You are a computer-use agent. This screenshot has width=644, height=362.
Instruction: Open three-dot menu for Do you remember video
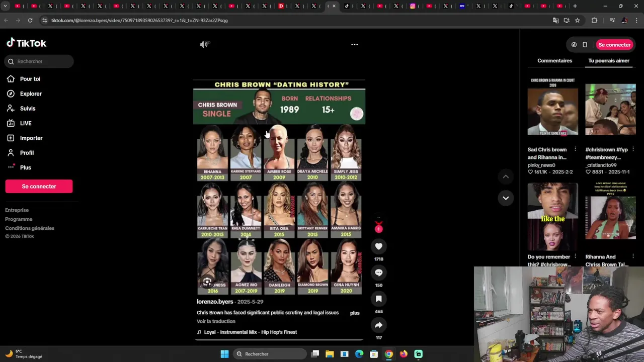pyautogui.click(x=575, y=257)
